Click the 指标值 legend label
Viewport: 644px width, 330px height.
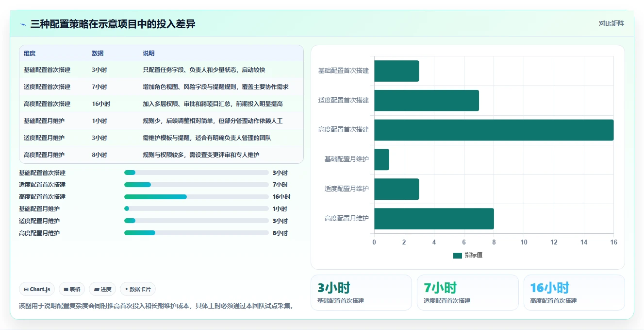(474, 256)
